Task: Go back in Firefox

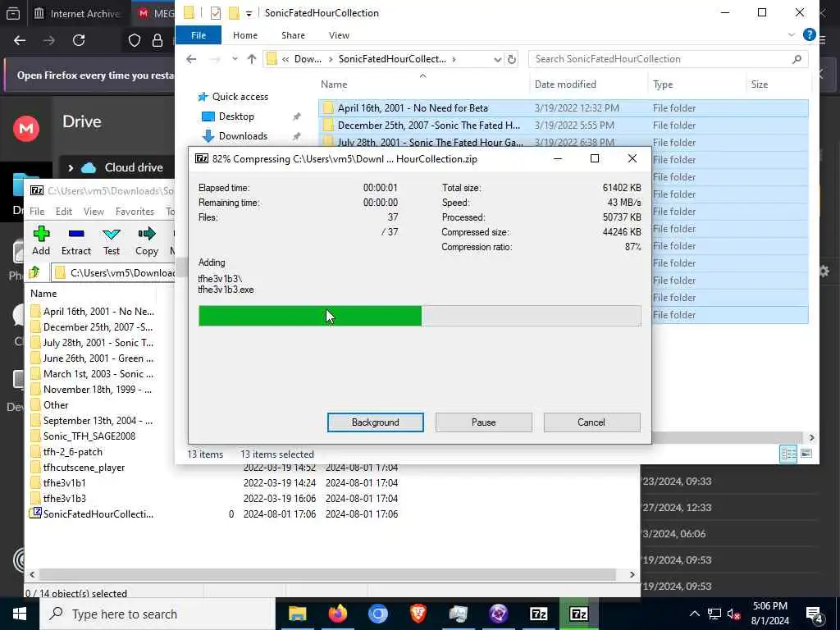Action: pos(20,40)
